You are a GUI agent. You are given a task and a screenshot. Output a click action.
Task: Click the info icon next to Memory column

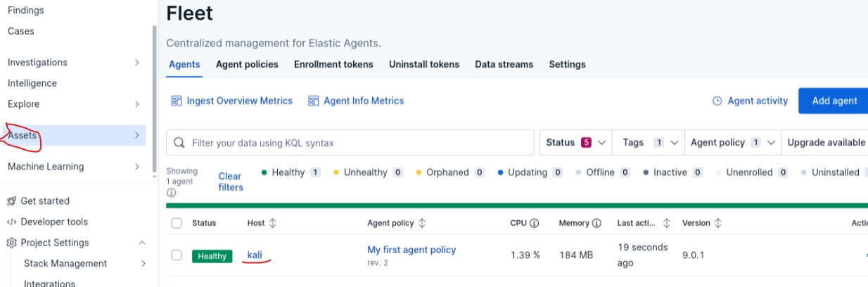coord(597,223)
